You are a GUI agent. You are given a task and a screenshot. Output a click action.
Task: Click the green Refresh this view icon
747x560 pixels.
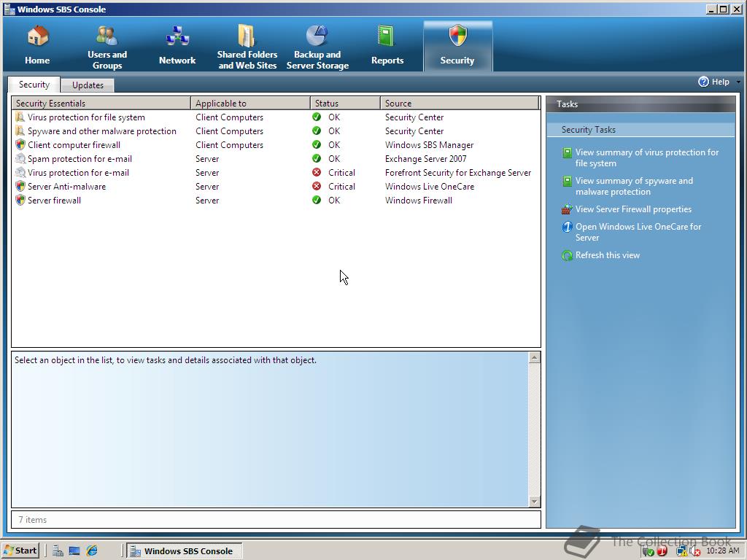(x=567, y=256)
